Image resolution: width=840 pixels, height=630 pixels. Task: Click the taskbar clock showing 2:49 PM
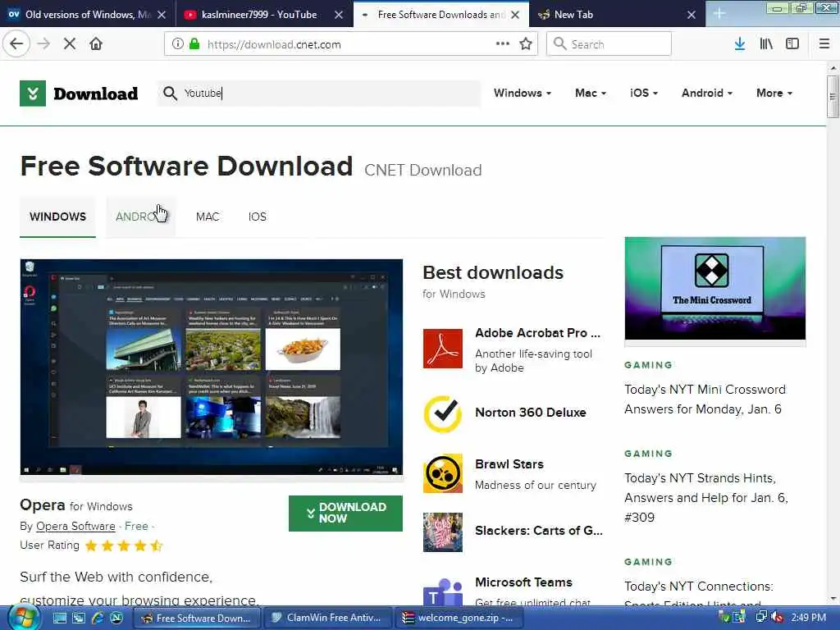point(808,618)
